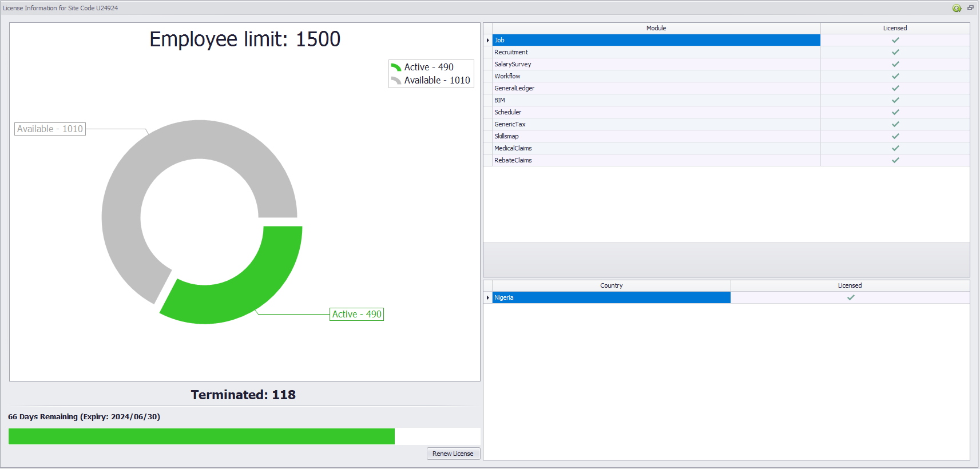The image size is (980, 469).
Task: Click the restore window icon in title bar
Action: pos(970,8)
